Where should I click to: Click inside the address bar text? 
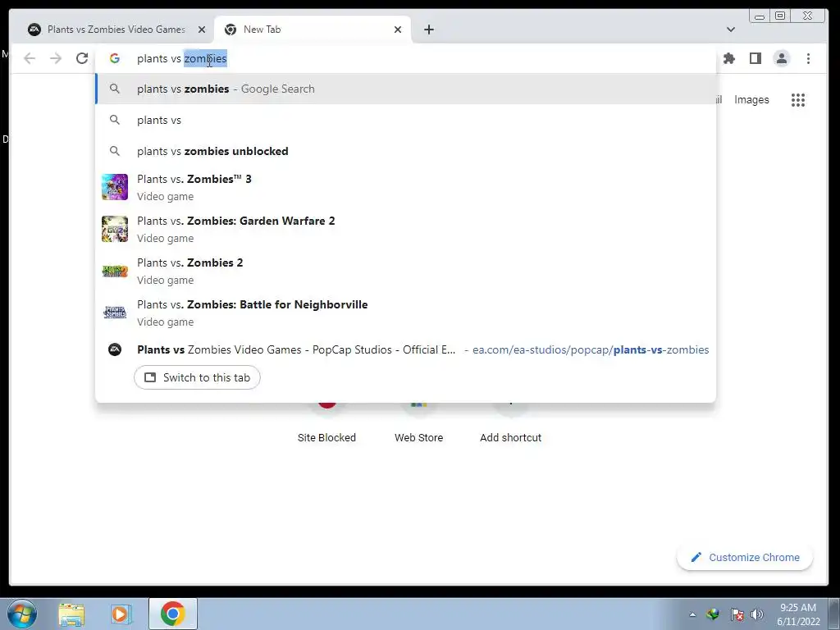pyautogui.click(x=407, y=58)
